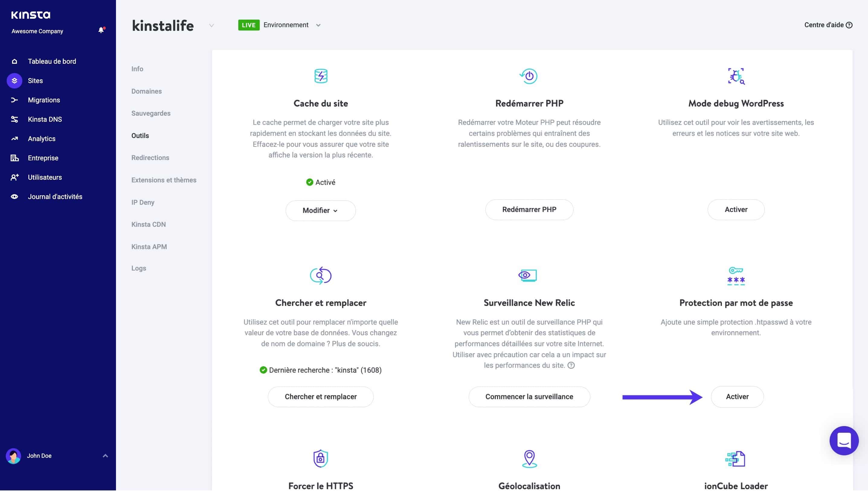The image size is (868, 491).
Task: Go to Kinsta CDN settings
Action: click(148, 224)
